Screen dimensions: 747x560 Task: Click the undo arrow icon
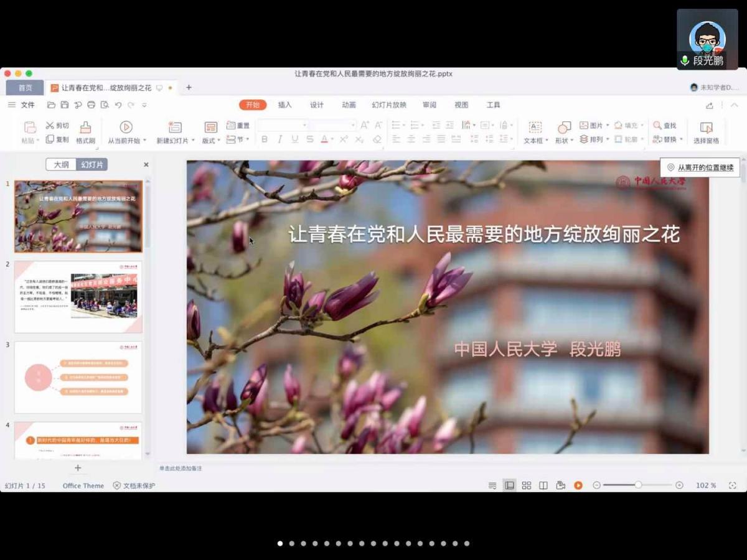118,105
